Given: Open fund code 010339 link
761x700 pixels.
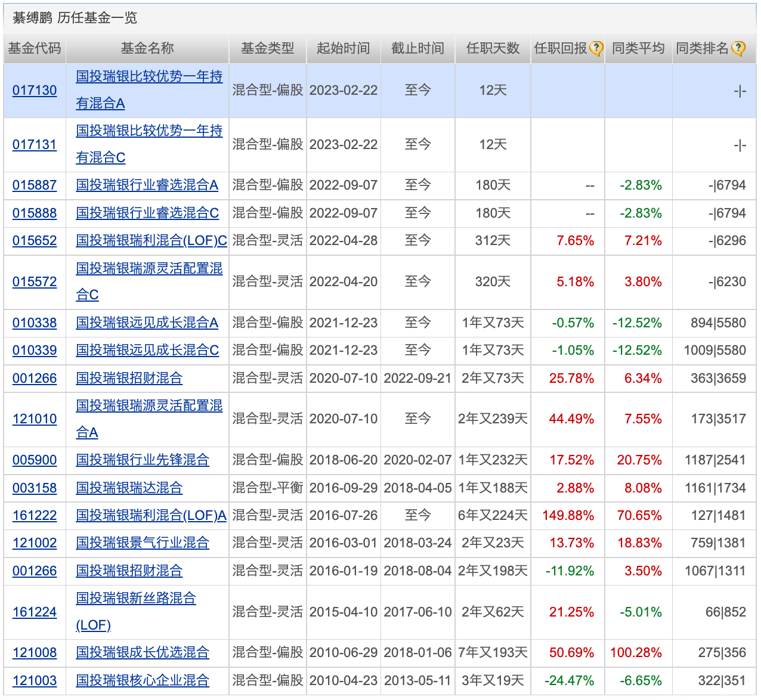Looking at the screenshot, I should 35,351.
